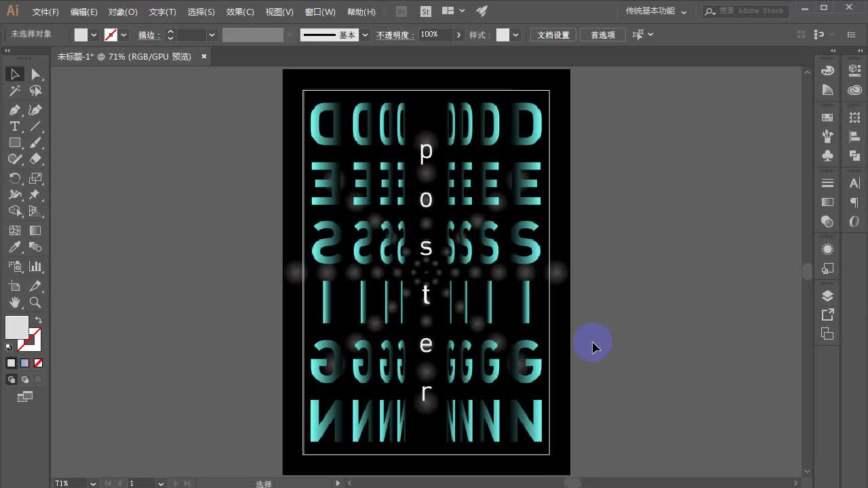The width and height of the screenshot is (868, 488).
Task: Select the Shape Builder tool
Action: click(x=15, y=211)
